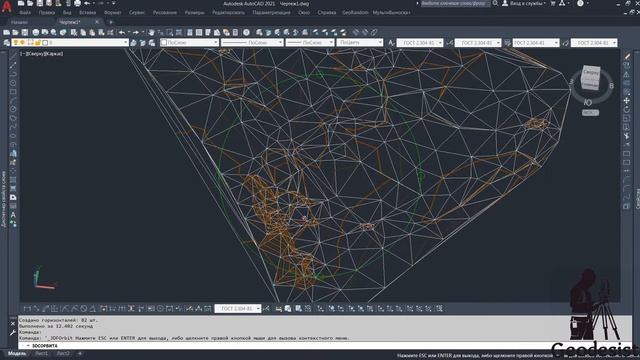This screenshot has height=360, width=640.
Task: Click the plot (printer) icon in quick access bar
Action: 78,3
